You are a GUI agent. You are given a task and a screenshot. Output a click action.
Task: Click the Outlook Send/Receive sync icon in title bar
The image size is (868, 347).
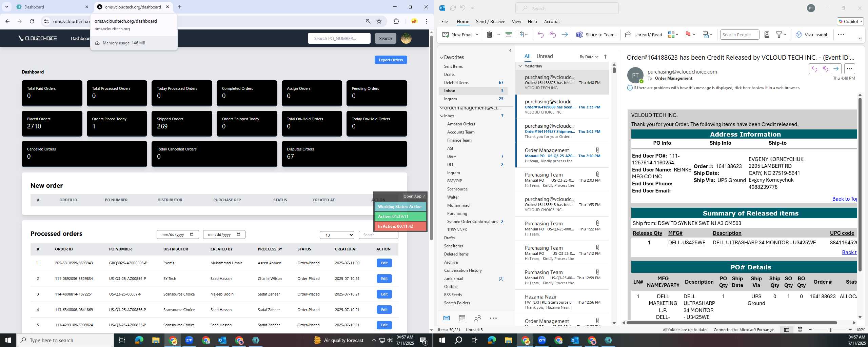453,8
